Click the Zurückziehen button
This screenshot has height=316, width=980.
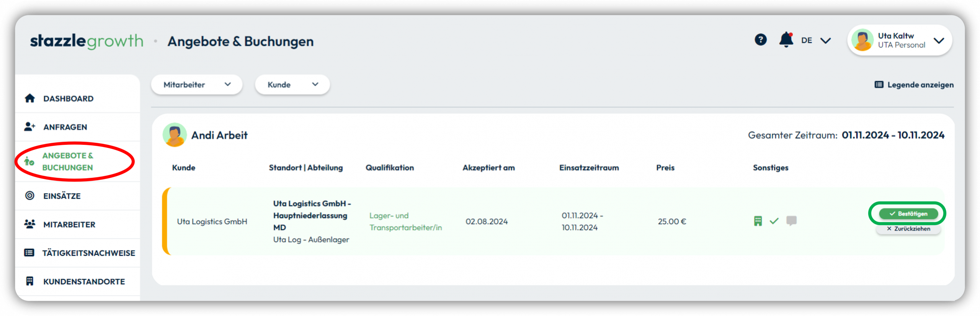click(908, 229)
